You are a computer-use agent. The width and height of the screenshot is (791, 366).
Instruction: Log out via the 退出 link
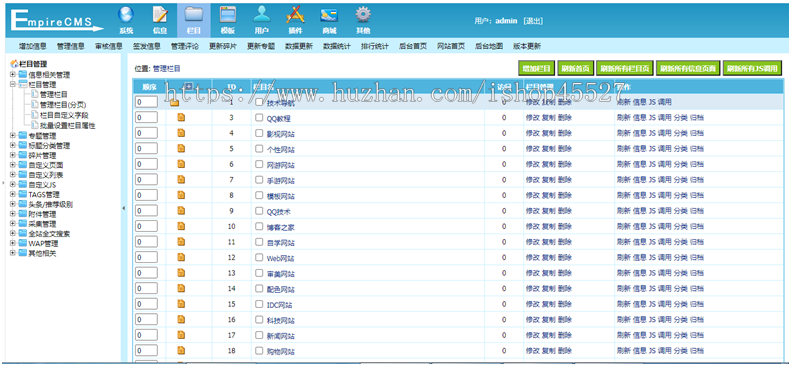(x=533, y=21)
